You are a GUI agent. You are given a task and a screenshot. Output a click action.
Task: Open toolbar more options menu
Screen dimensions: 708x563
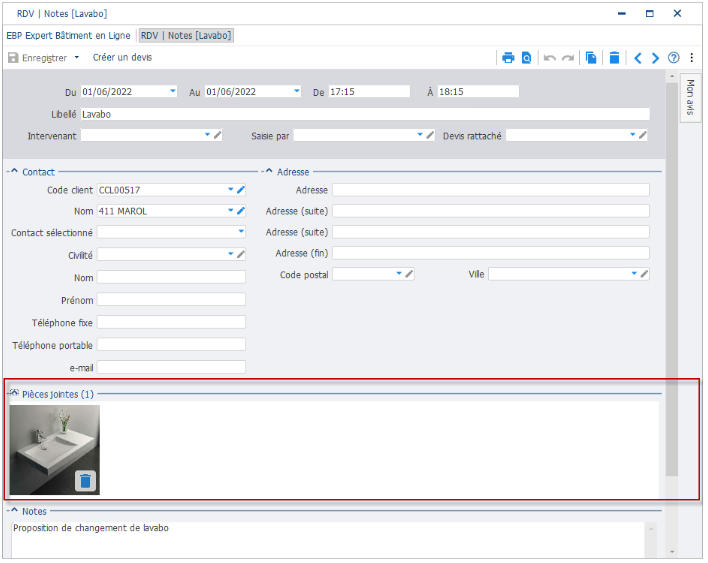tap(692, 58)
